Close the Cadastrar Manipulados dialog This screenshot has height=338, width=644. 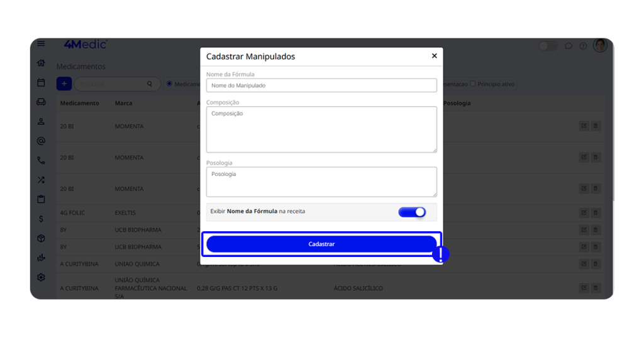[434, 56]
